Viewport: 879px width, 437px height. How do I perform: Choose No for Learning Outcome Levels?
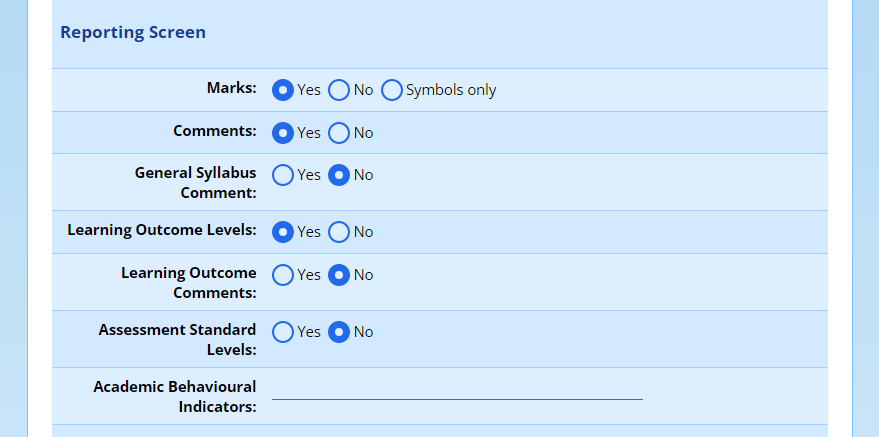click(339, 232)
